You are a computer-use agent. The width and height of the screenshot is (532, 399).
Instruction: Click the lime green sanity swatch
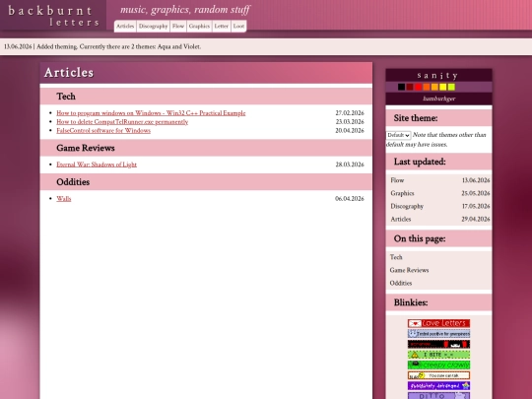(x=451, y=88)
